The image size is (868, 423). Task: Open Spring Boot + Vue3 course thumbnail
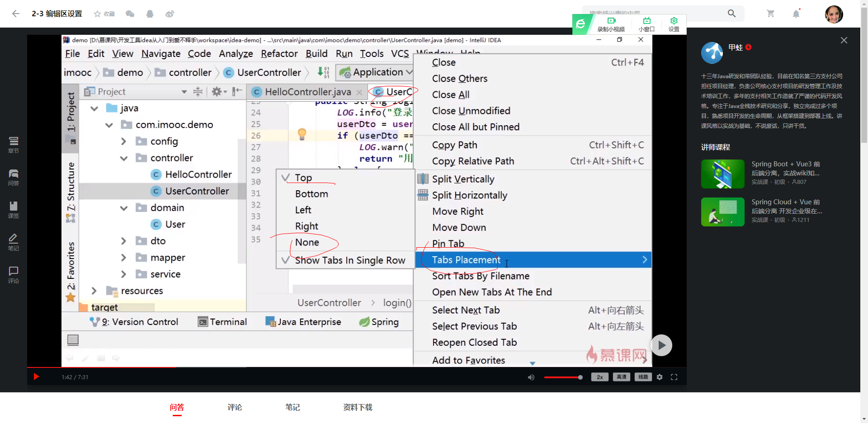coord(722,174)
